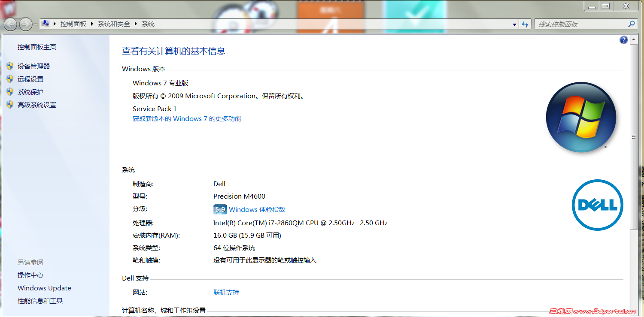Open the Windows 体验指数 link
The image size is (644, 317).
tap(257, 210)
